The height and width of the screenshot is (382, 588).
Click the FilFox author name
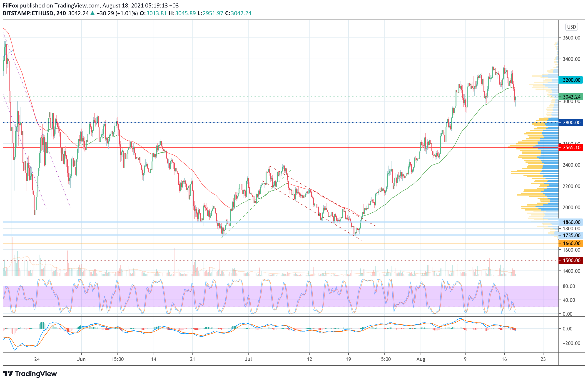(x=10, y=5)
